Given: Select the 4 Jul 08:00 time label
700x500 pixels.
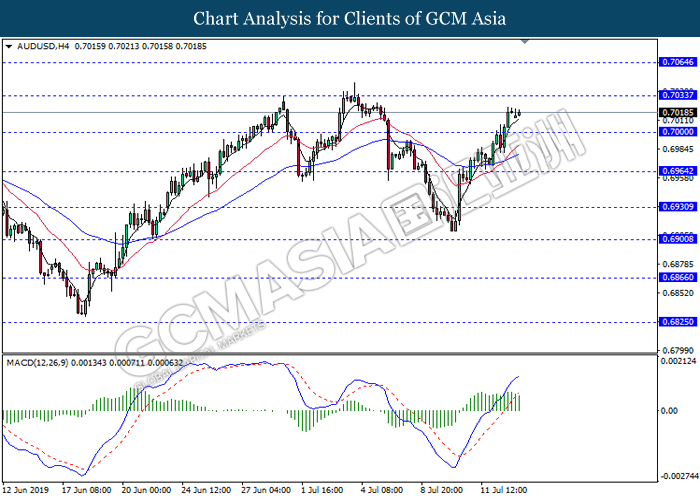Looking at the screenshot, I should click(382, 490).
